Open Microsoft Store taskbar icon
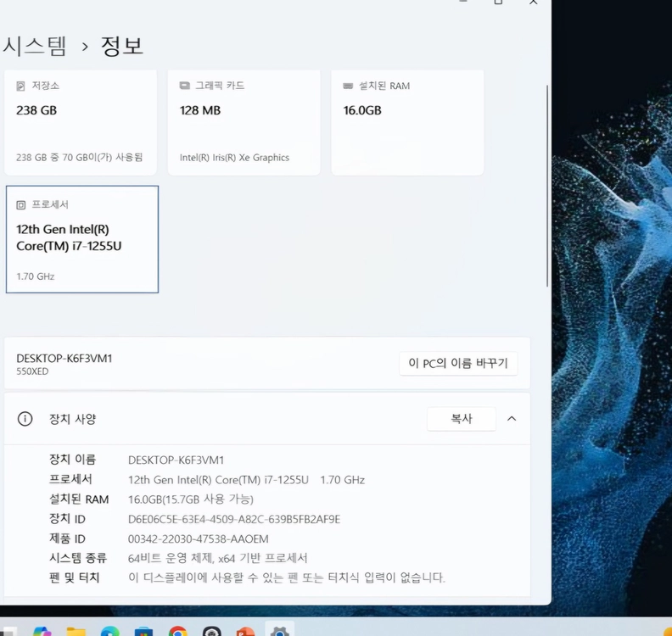Image resolution: width=672 pixels, height=636 pixels. coord(143,631)
